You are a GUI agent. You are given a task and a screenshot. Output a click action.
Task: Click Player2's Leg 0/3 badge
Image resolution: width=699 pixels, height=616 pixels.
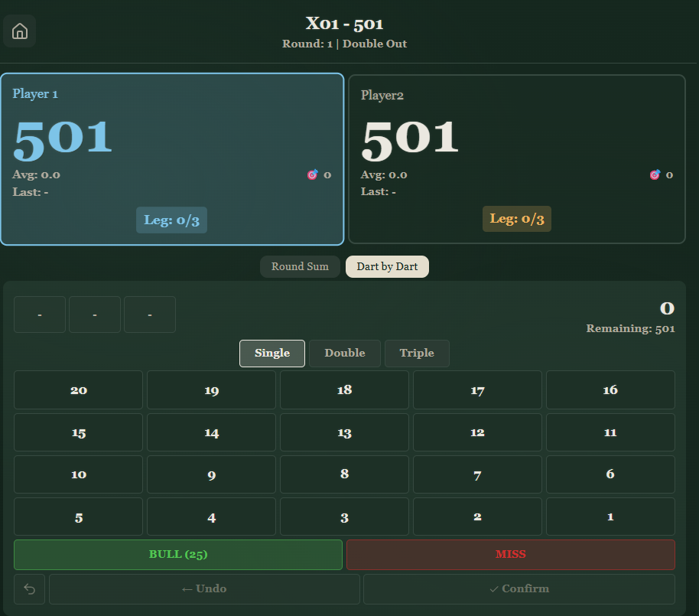click(x=516, y=219)
